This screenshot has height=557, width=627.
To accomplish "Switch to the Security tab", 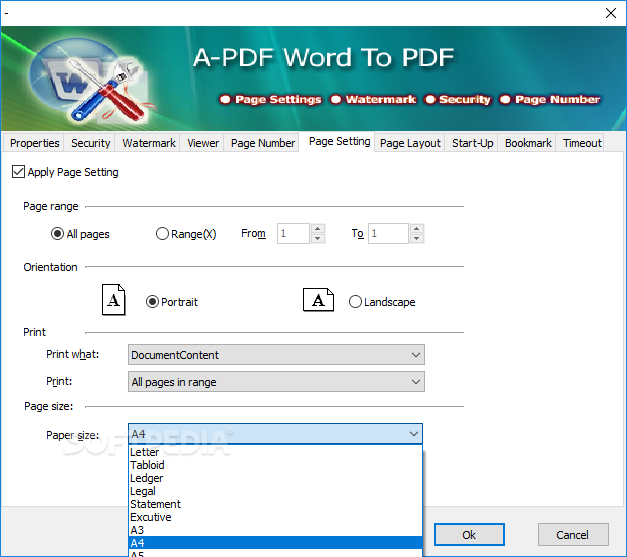I will tap(90, 143).
